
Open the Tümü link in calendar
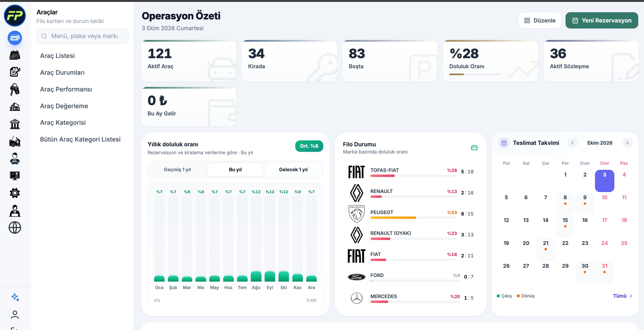(623, 296)
